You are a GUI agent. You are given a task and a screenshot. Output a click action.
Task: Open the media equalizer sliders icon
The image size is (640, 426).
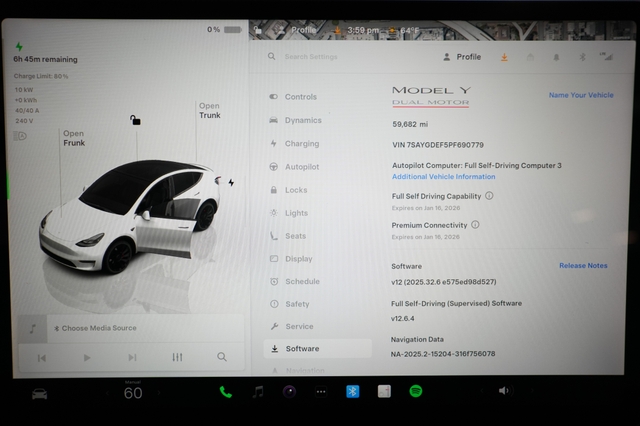coord(177,357)
